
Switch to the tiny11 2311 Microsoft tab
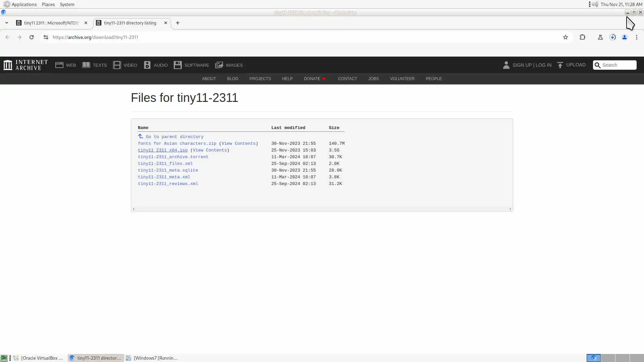click(51, 23)
